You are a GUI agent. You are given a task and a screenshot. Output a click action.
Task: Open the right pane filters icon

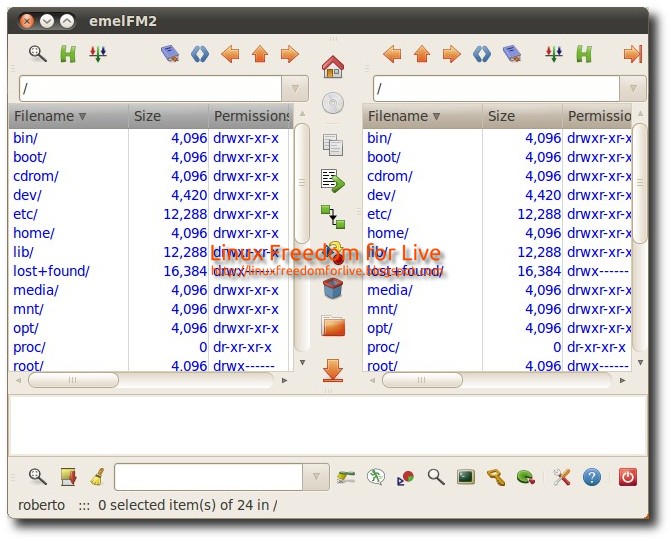tap(554, 54)
